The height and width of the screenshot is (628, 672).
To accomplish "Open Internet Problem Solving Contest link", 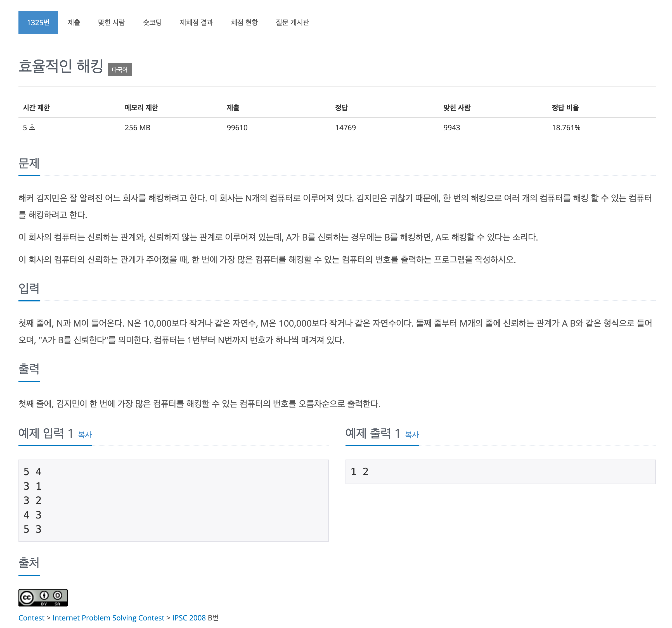I will 108,618.
